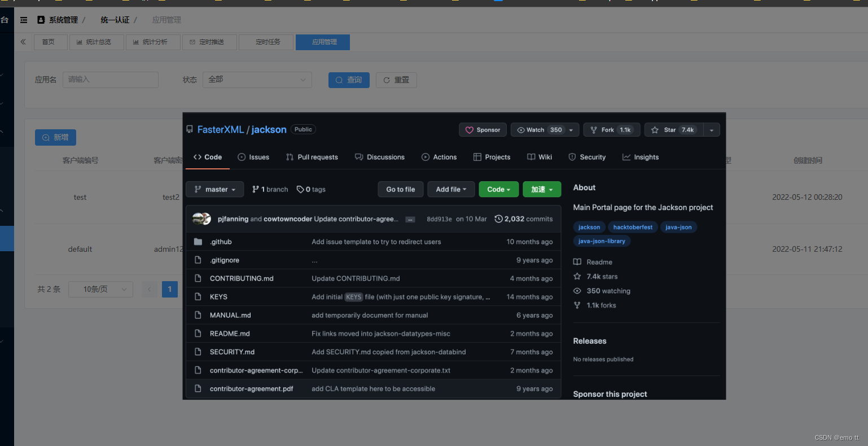This screenshot has height=446, width=868.
Task: Open the Add file dropdown
Action: coord(451,189)
